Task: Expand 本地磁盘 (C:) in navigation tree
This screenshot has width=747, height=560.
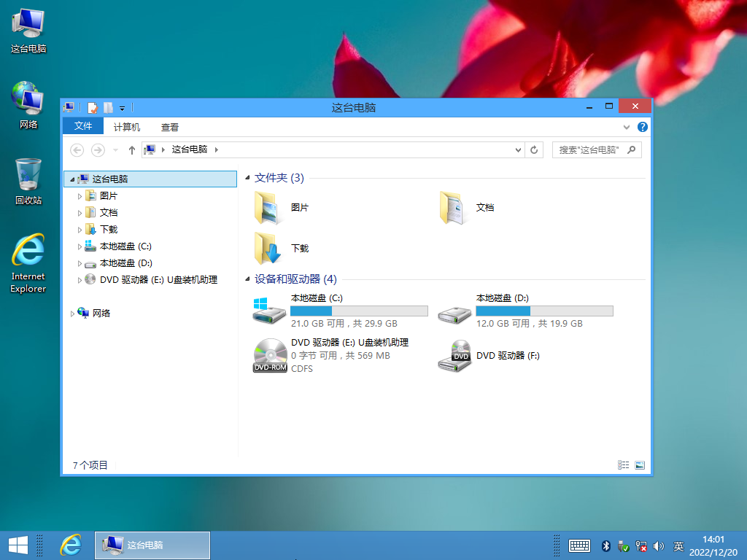Action: click(80, 246)
